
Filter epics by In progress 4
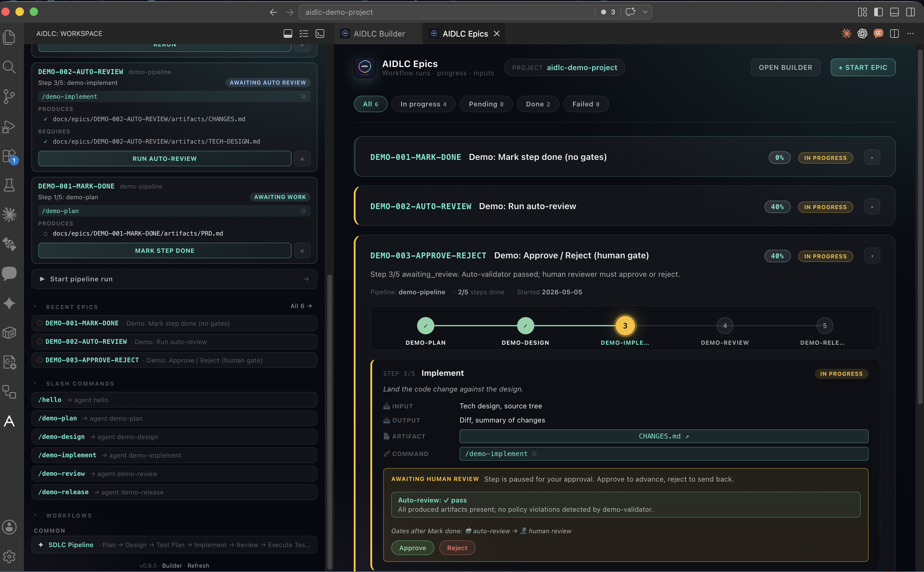423,104
